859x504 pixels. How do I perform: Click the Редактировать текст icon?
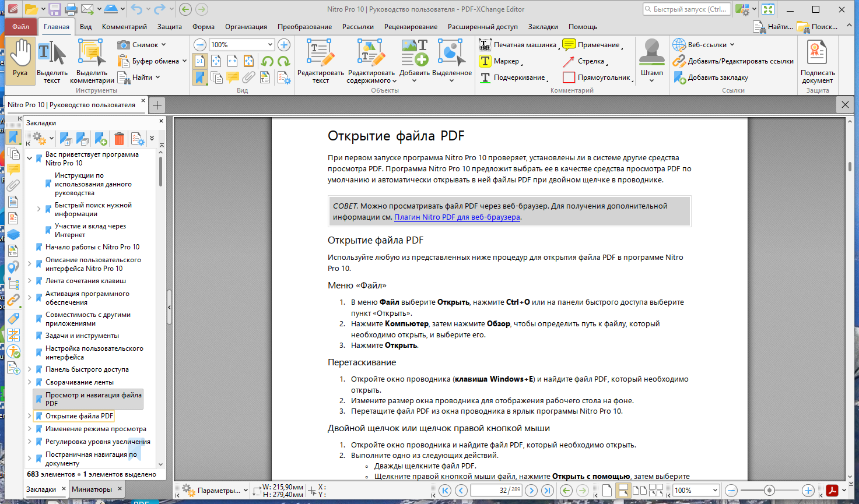tap(320, 62)
